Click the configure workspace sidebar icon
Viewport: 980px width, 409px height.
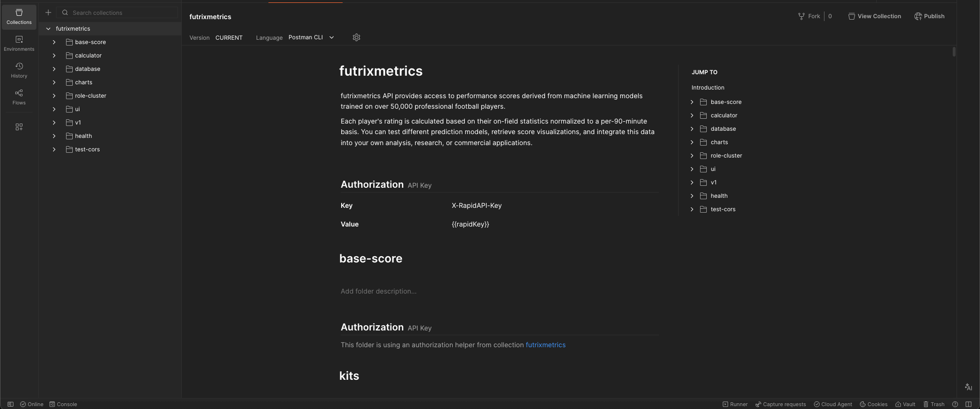point(19,127)
